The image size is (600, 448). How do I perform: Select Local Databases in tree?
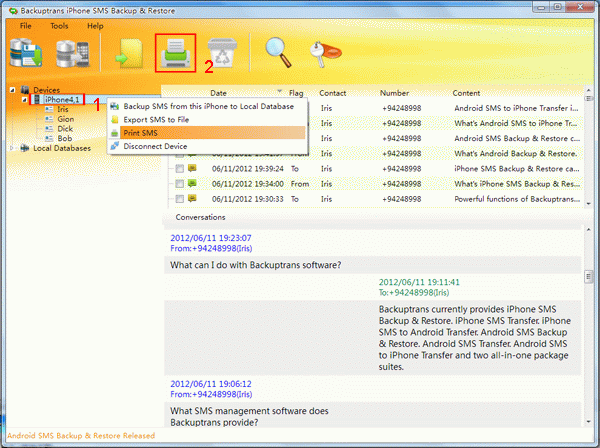[x=62, y=148]
